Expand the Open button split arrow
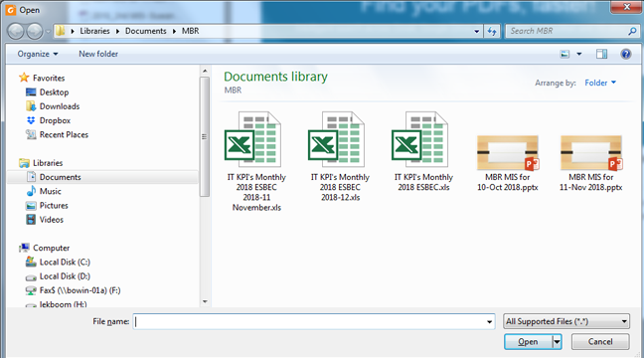This screenshot has height=358, width=644. pos(557,341)
